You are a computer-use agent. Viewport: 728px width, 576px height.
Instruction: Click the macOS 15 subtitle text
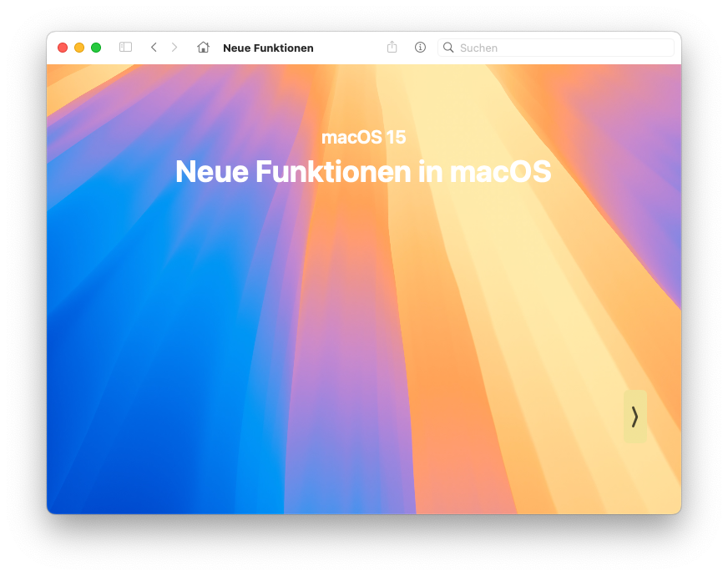363,138
